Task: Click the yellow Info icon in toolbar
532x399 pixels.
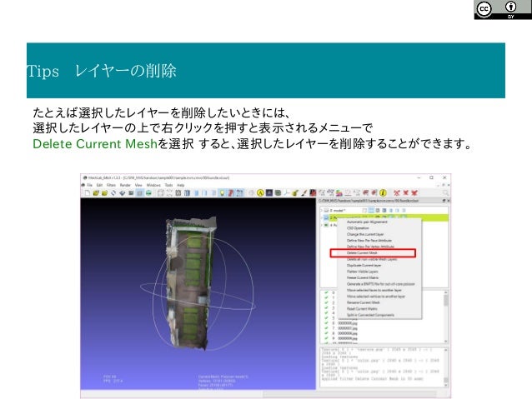Action: pos(383,193)
